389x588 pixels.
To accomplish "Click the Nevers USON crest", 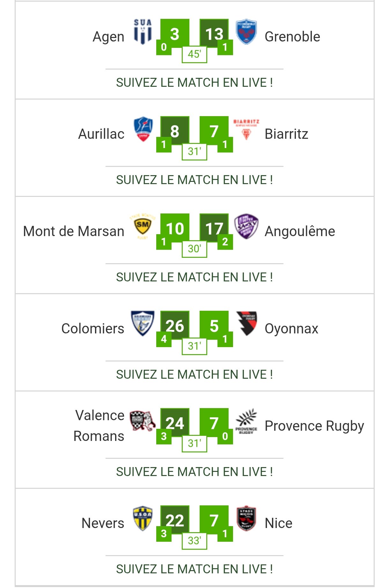I will 143,518.
